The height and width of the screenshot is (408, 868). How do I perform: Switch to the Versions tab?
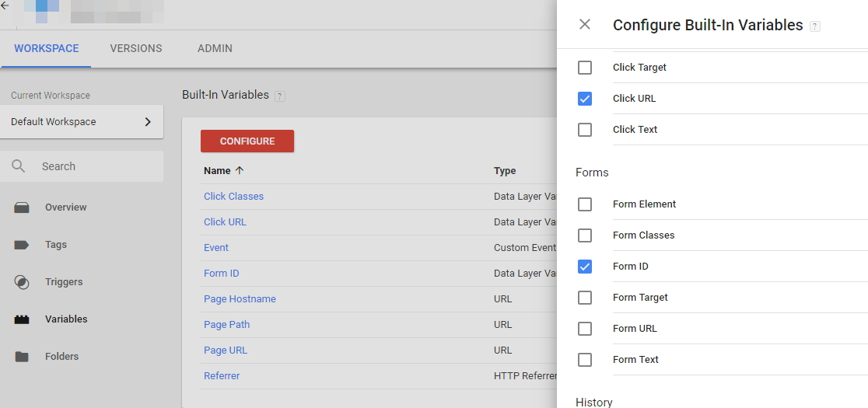tap(136, 48)
